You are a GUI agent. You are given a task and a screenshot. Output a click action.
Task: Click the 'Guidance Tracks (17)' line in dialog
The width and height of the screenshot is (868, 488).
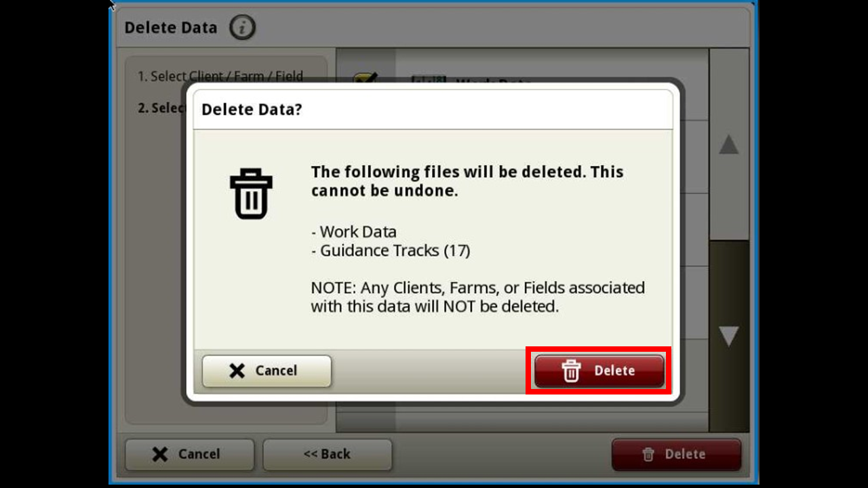click(391, 251)
